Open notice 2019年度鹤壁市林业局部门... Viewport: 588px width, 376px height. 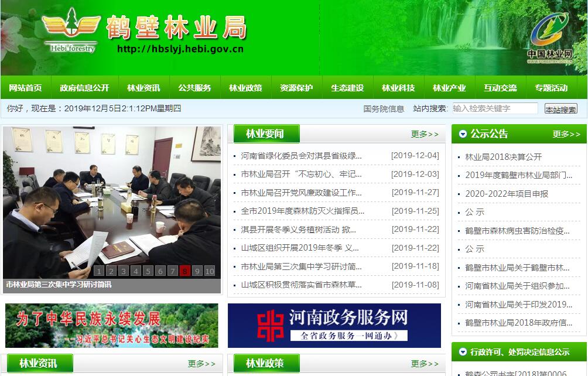click(519, 175)
